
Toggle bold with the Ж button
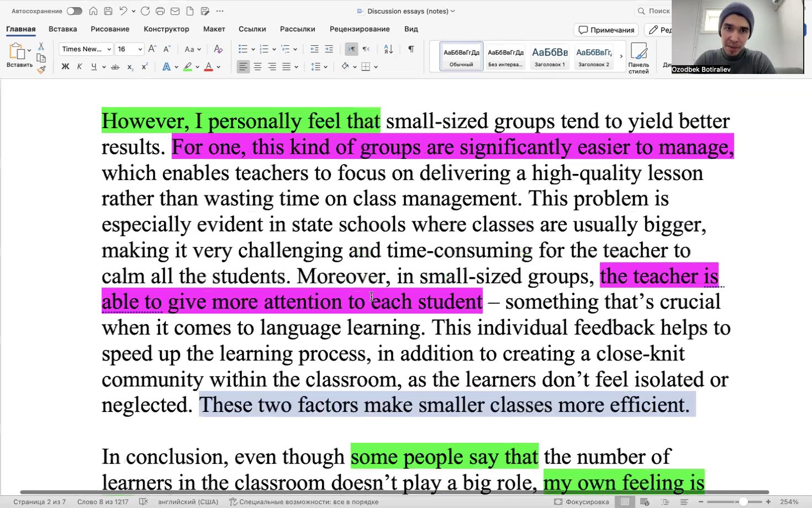65,66
